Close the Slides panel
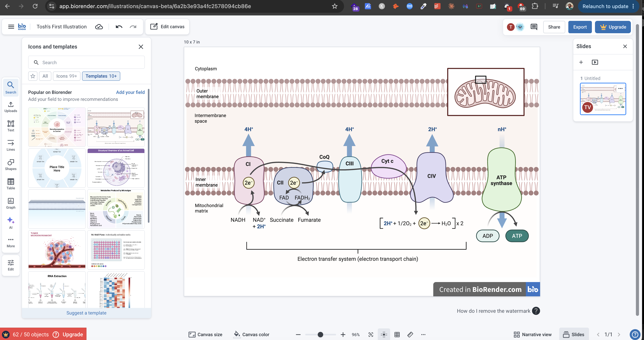 click(x=625, y=46)
